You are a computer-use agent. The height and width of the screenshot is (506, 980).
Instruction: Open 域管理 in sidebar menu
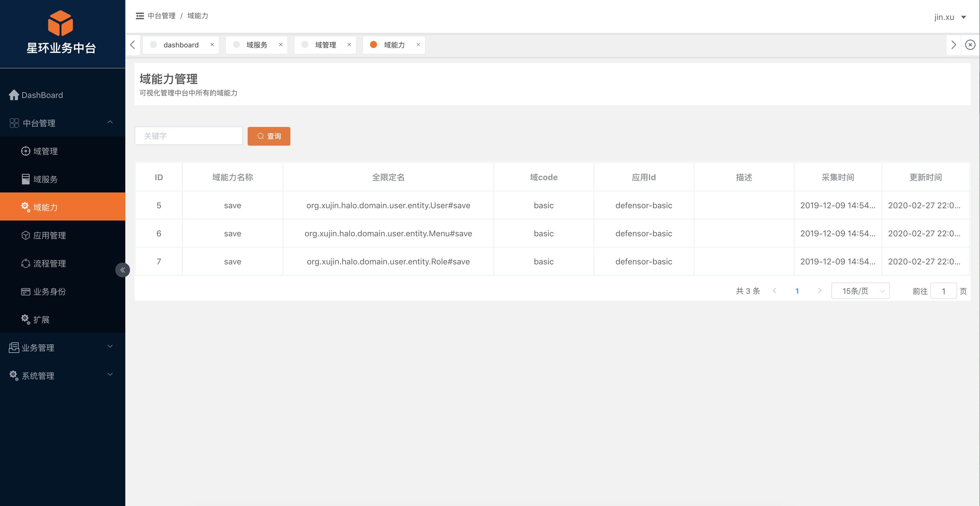pos(62,151)
